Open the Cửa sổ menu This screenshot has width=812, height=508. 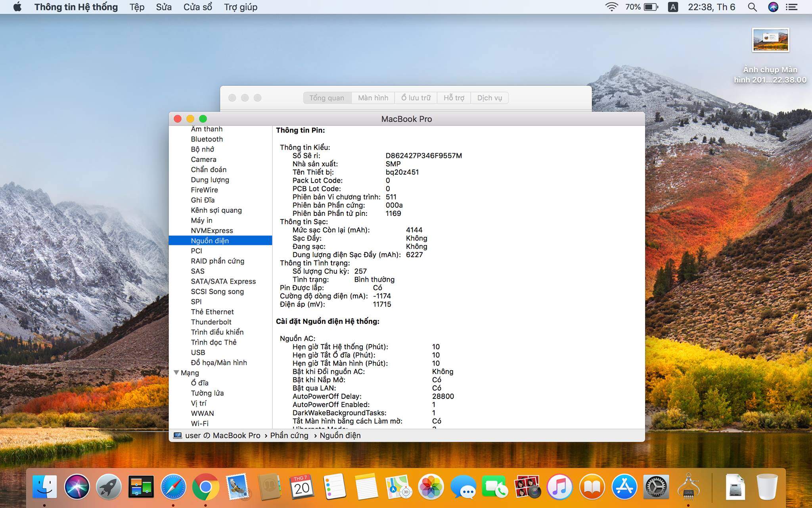click(197, 7)
